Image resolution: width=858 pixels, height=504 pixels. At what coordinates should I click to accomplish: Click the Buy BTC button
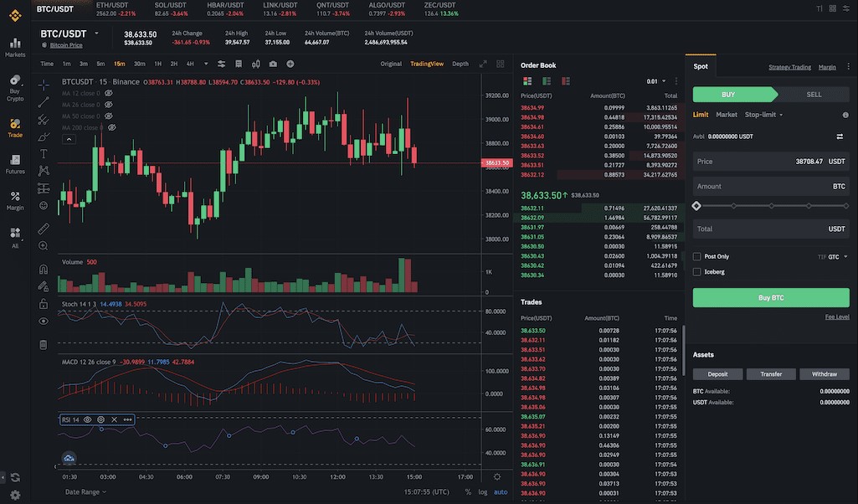pos(771,298)
